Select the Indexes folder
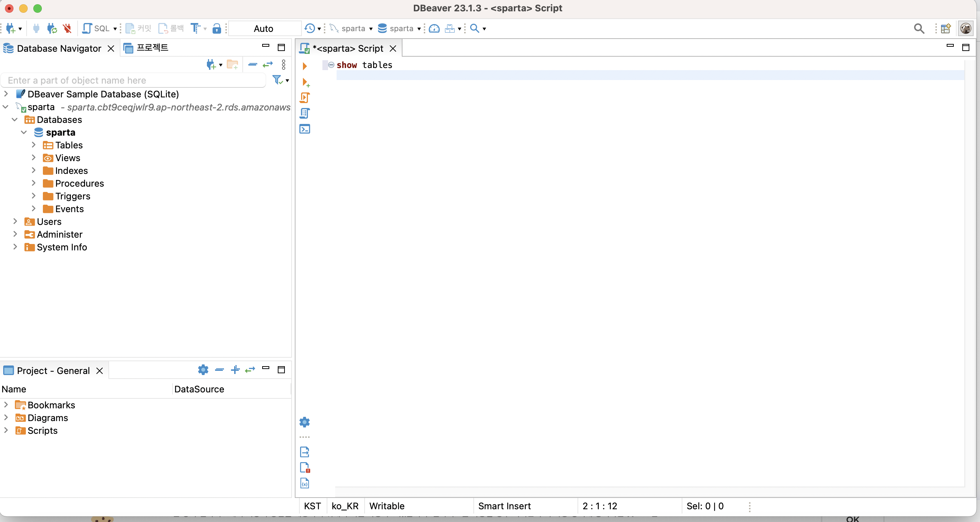 point(71,171)
